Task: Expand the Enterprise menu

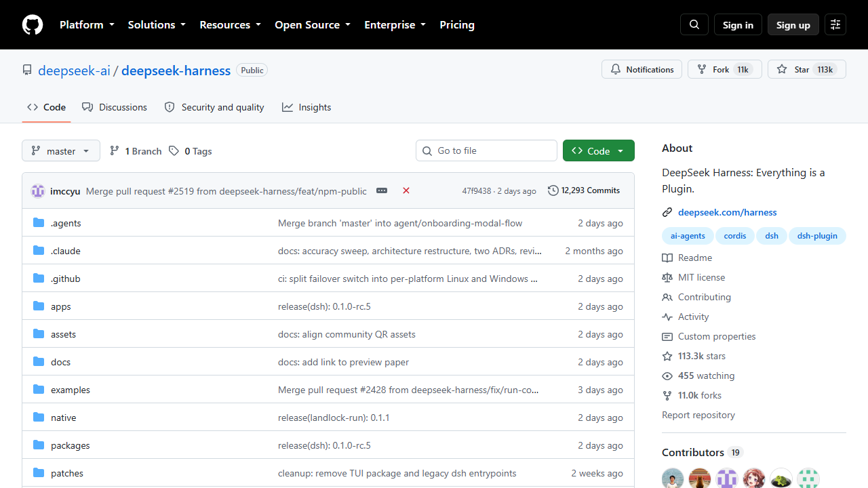Action: click(x=395, y=24)
